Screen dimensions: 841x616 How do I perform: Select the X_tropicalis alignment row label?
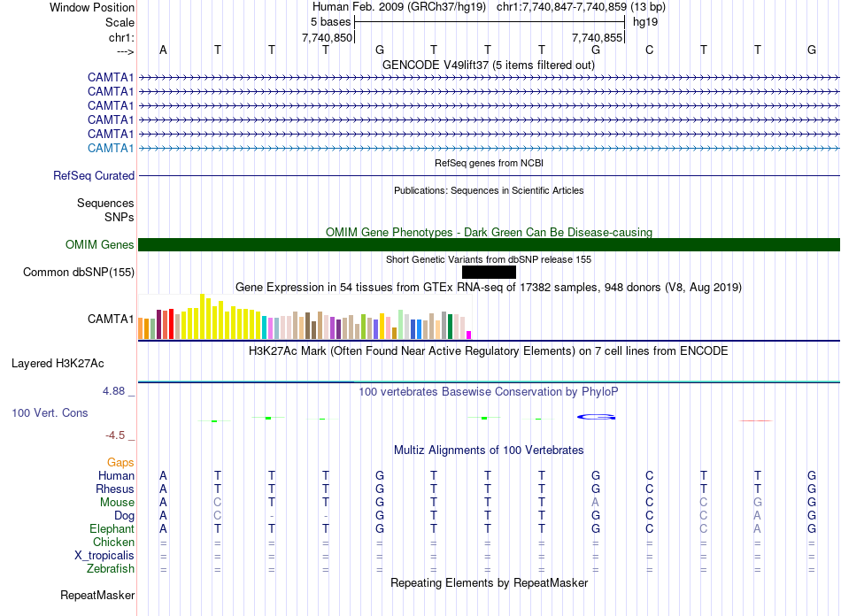104,556
